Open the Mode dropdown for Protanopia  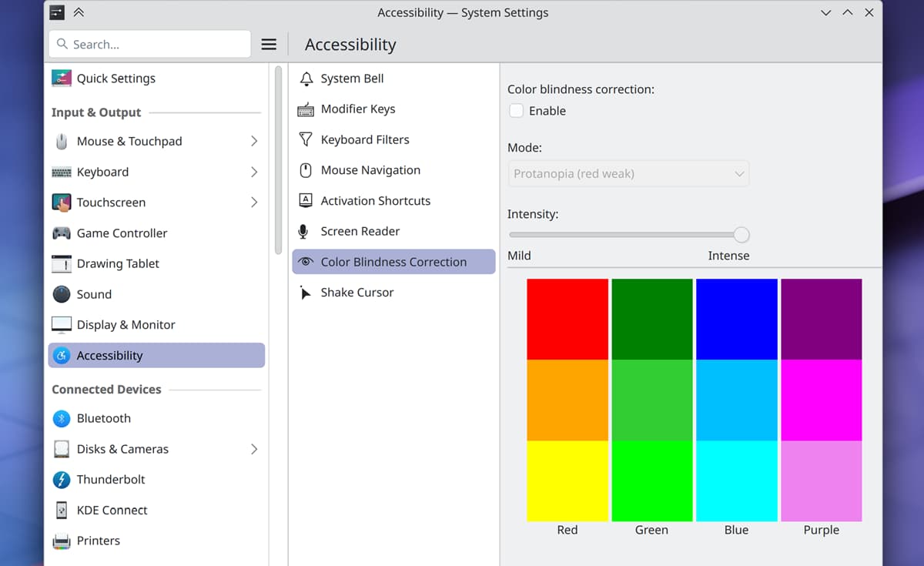[x=628, y=174]
